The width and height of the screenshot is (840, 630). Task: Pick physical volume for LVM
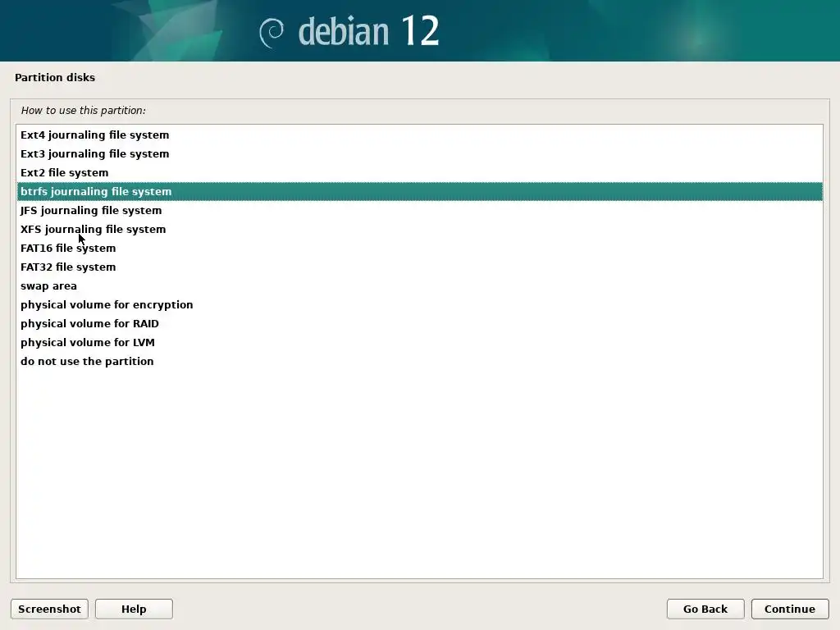click(x=419, y=342)
